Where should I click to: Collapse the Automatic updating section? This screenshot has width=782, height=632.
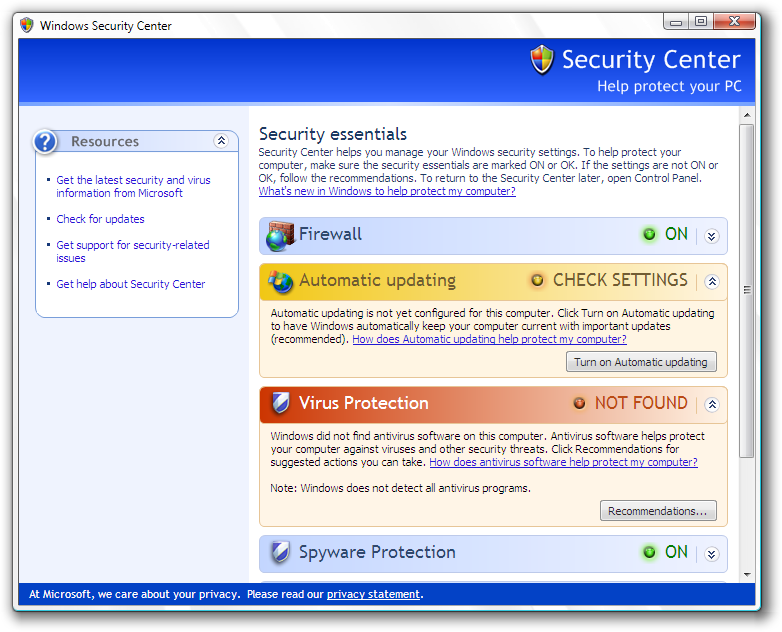pyautogui.click(x=711, y=282)
